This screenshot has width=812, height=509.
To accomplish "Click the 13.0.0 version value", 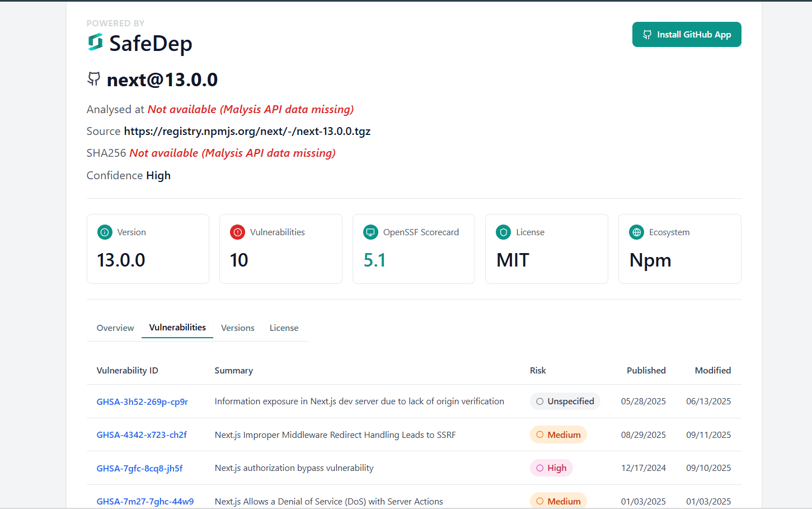I will [121, 260].
